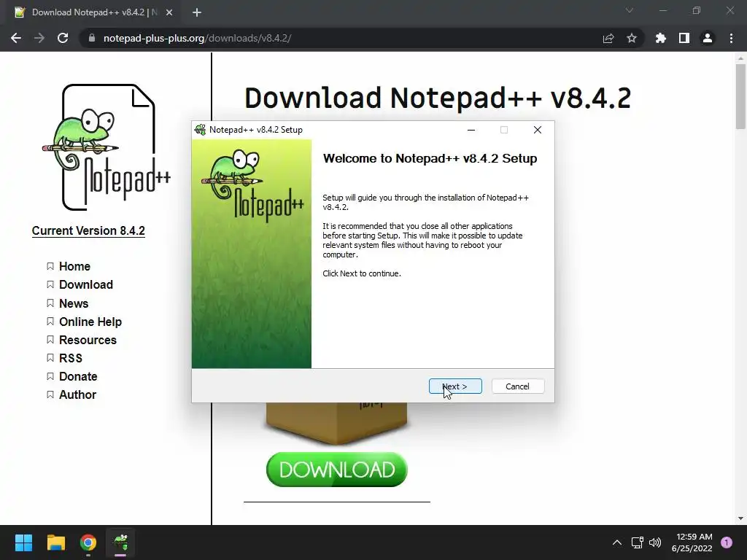Click the browser forward arrow
The height and width of the screenshot is (560, 747).
tap(39, 38)
